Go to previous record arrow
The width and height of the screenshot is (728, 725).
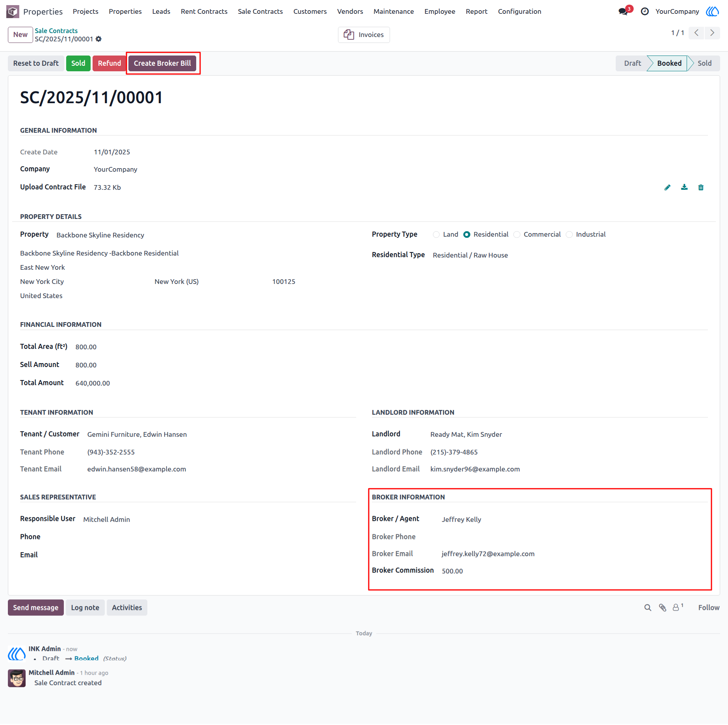pyautogui.click(x=696, y=33)
